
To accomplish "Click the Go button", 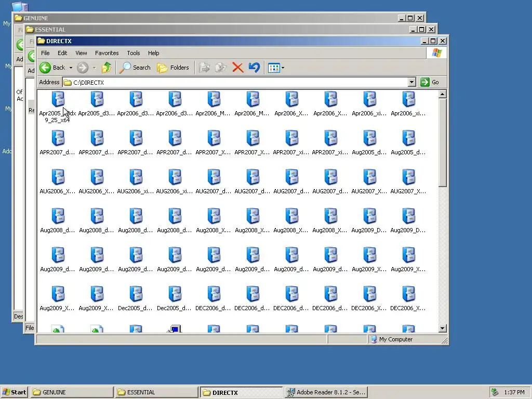I will pos(430,82).
